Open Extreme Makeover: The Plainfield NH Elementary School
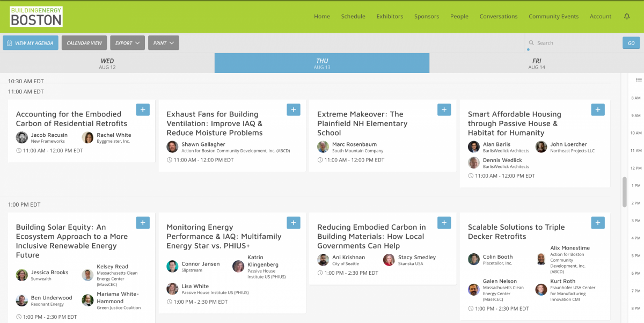 pyautogui.click(x=362, y=123)
